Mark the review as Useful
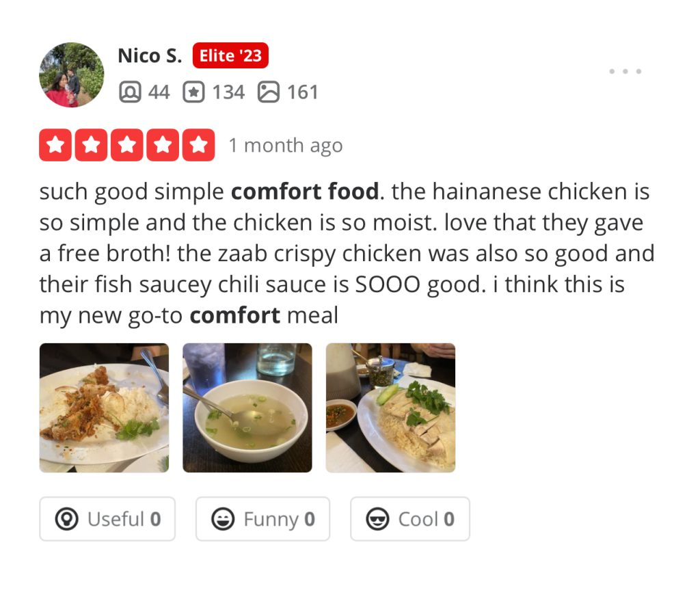This screenshot has width=700, height=599. [x=107, y=519]
